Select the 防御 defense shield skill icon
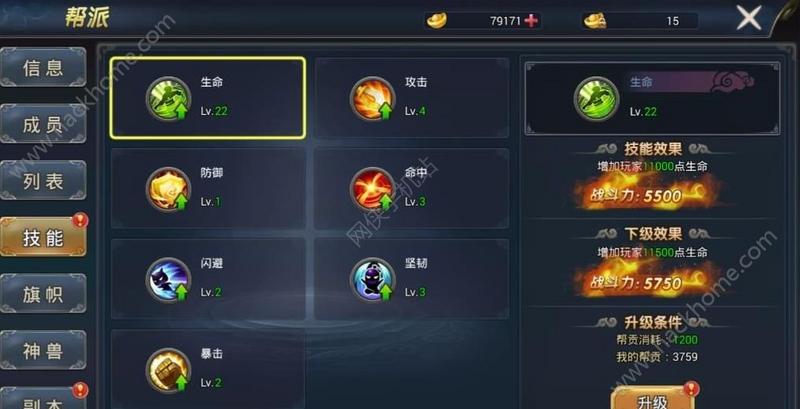 [168, 189]
